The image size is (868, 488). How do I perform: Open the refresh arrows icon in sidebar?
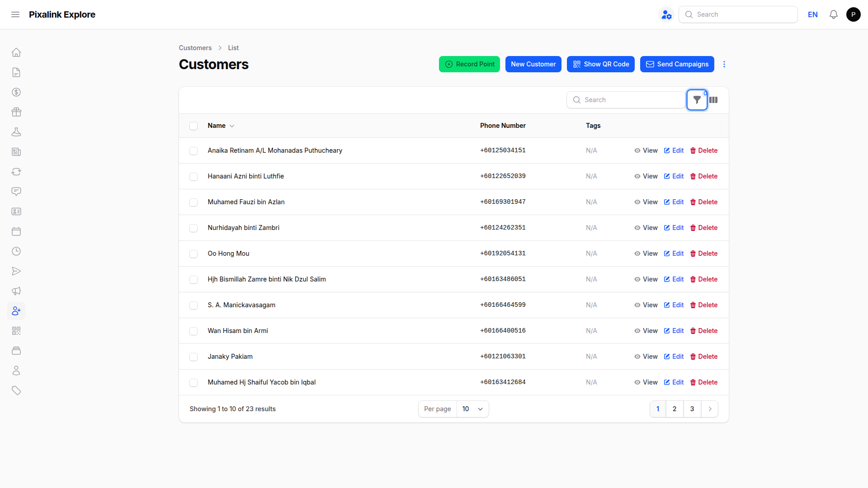[16, 172]
